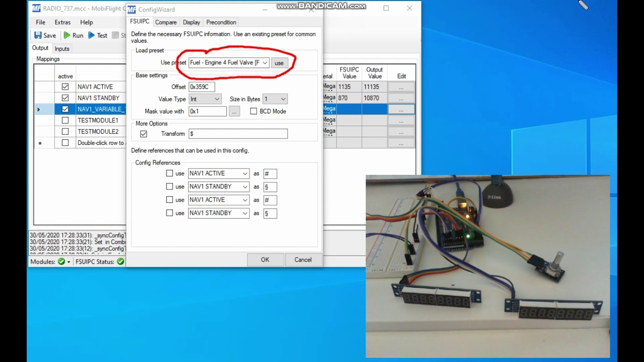The width and height of the screenshot is (644, 362).
Task: Open the File menu
Action: point(41,22)
